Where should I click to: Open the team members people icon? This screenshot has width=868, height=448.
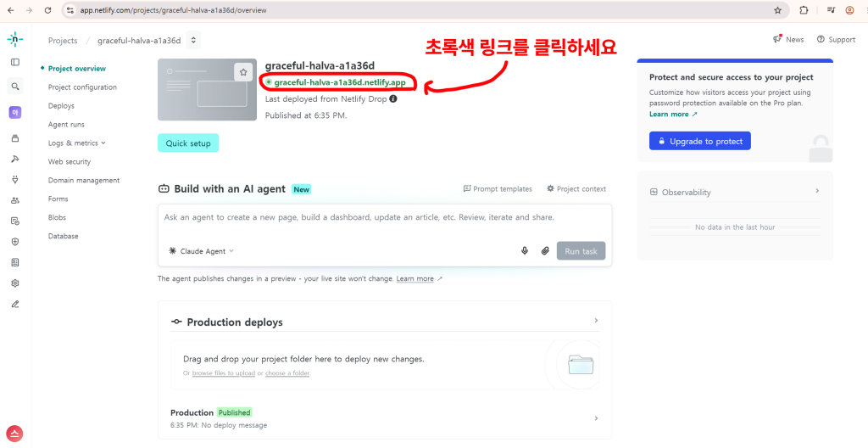15,200
